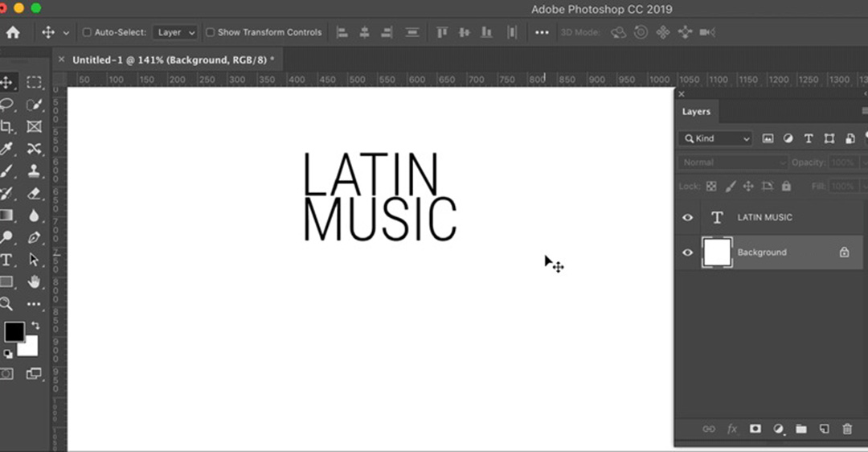Viewport: 868px width, 452px height.
Task: Hide the Background layer
Action: tap(687, 252)
